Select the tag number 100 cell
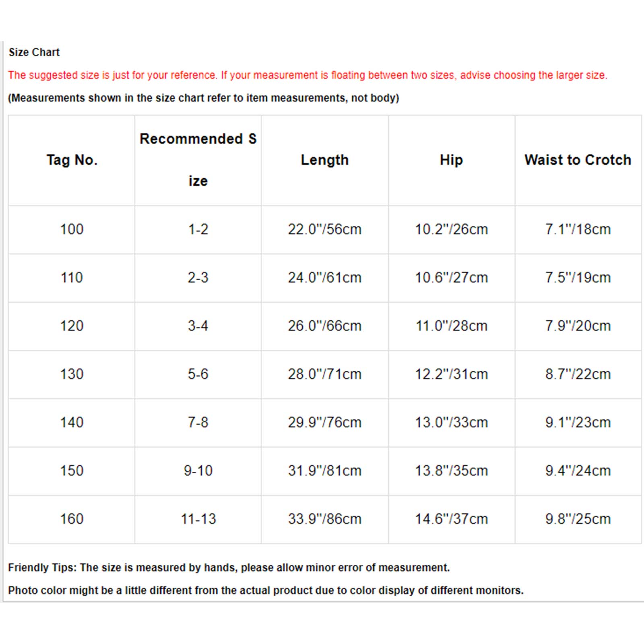Image resolution: width=644 pixels, height=644 pixels. click(72, 229)
